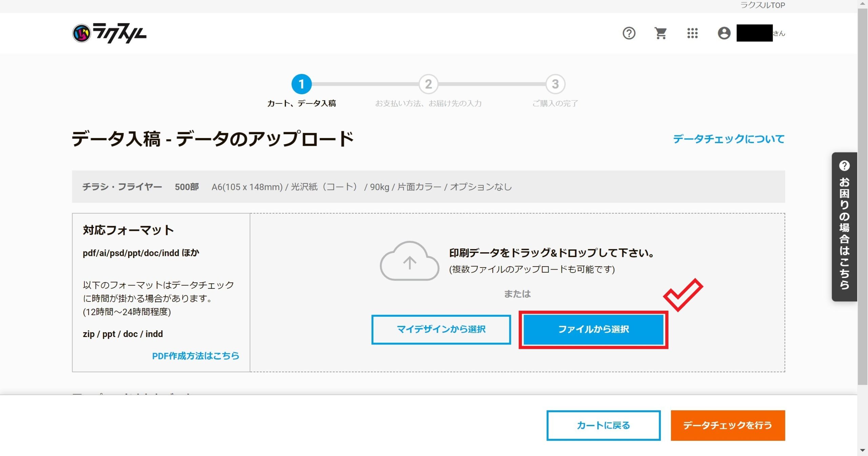Open the shopping cart icon
This screenshot has width=868, height=456.
pyautogui.click(x=660, y=33)
